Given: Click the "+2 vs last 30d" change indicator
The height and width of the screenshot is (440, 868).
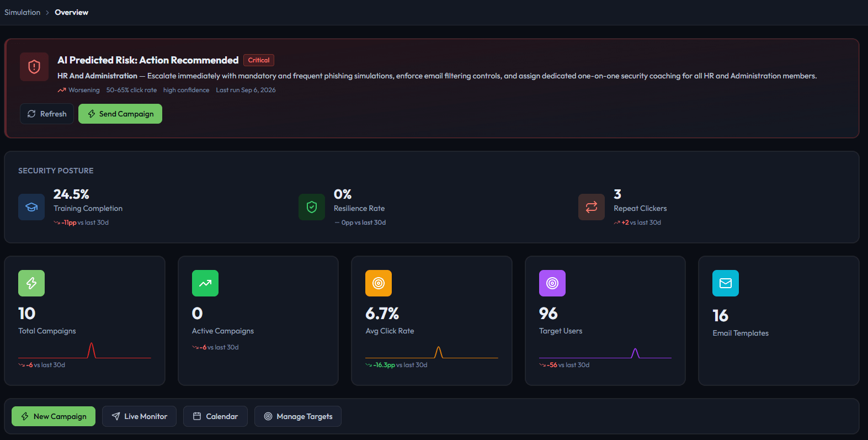Looking at the screenshot, I should [637, 222].
